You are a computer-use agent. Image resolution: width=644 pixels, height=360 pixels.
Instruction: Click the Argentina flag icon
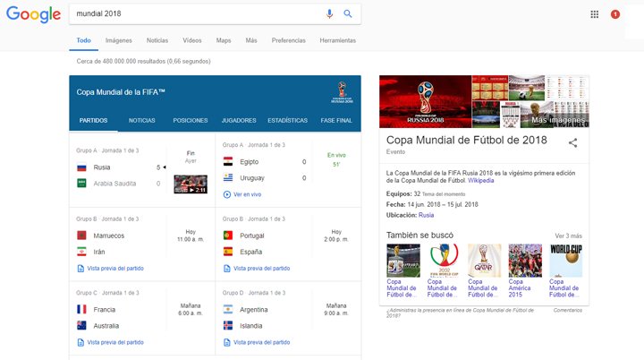[x=228, y=309]
